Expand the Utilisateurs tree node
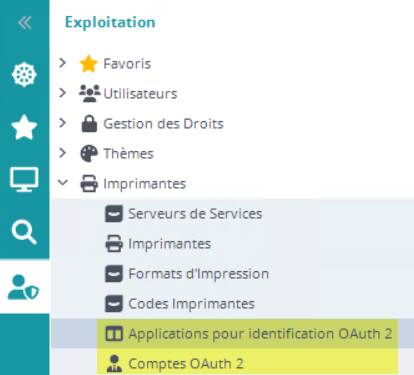This screenshot has height=375, width=414. coord(62,93)
